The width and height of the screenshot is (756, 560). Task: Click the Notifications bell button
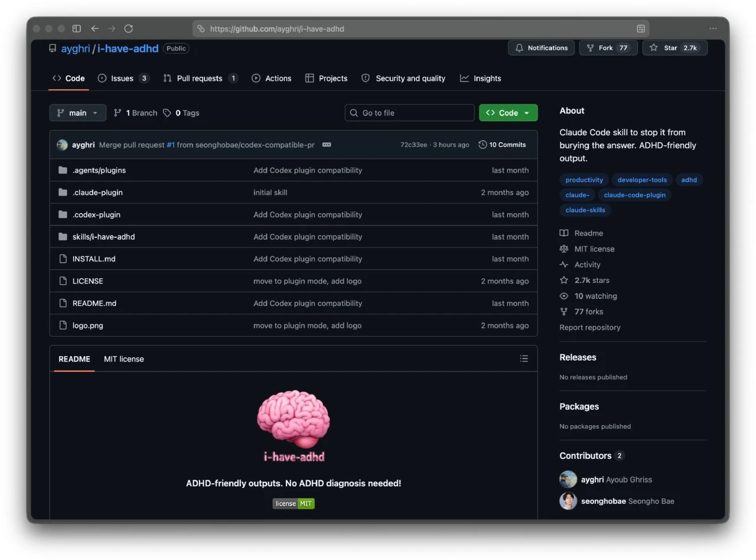point(542,48)
